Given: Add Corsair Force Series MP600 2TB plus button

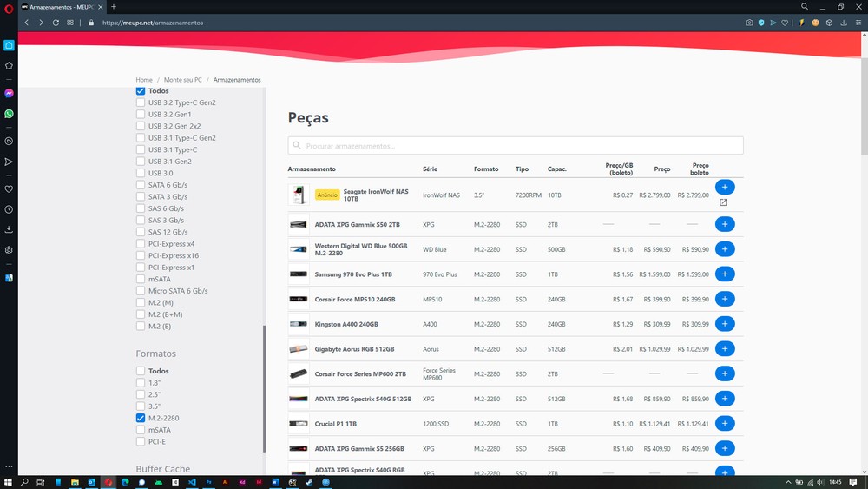Looking at the screenshot, I should click(725, 373).
